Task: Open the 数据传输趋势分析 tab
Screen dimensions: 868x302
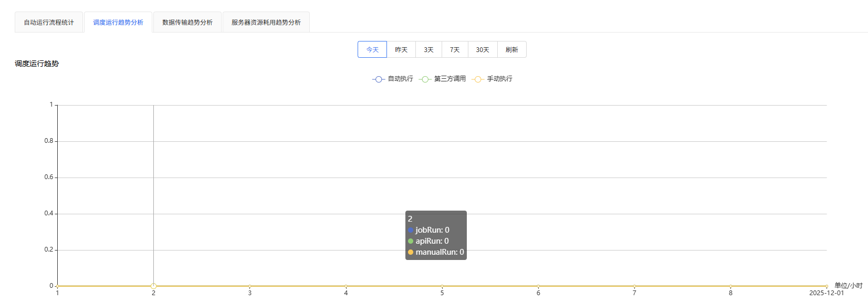Action: 187,23
